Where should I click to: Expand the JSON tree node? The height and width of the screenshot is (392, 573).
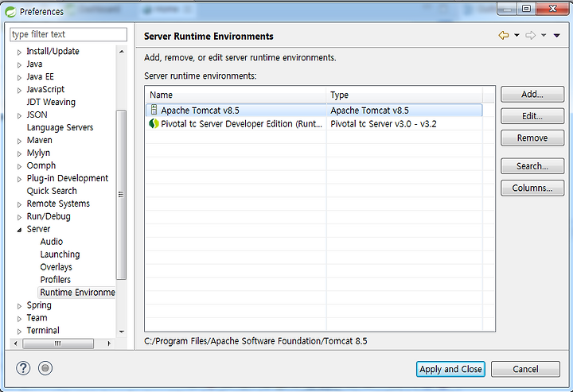pyautogui.click(x=19, y=116)
